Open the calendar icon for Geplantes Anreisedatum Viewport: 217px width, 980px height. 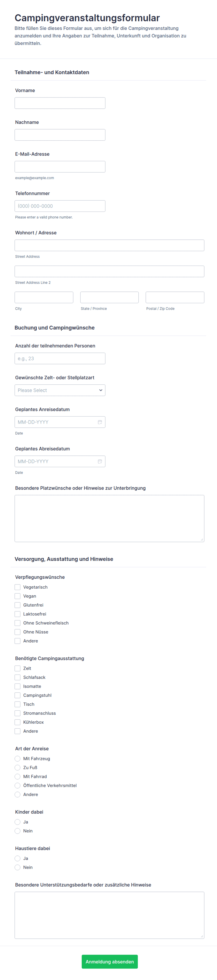click(100, 422)
